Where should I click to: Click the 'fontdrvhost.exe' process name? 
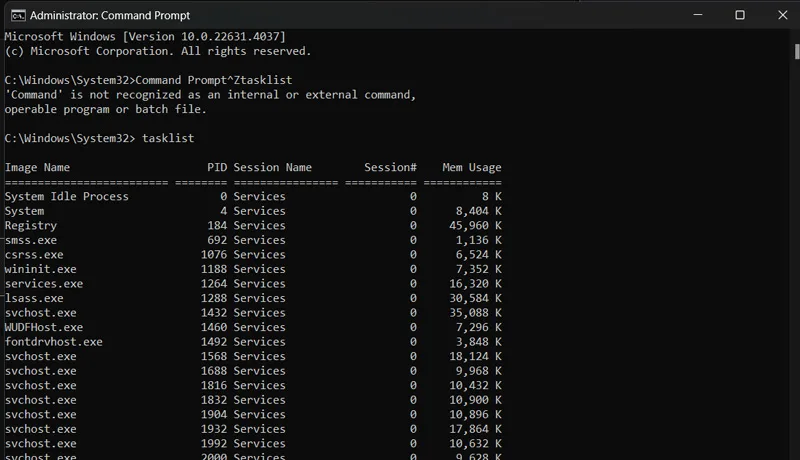tap(54, 342)
